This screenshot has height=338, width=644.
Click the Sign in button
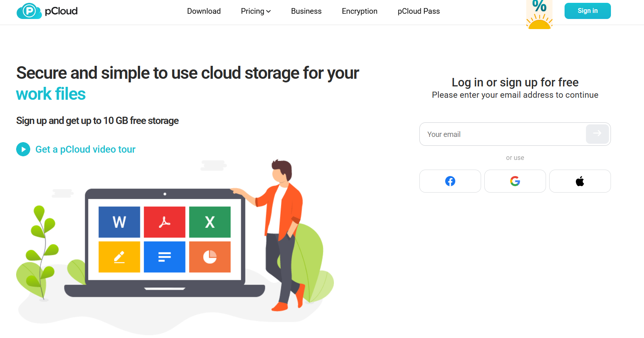coord(588,11)
